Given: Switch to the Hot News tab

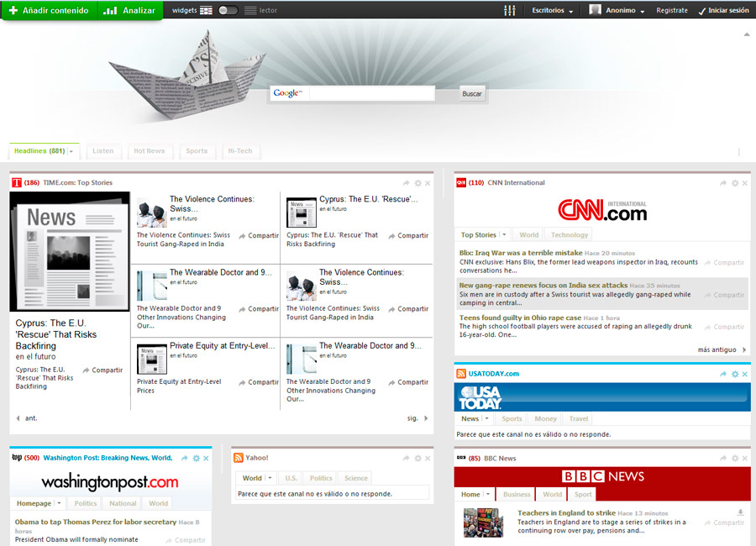Looking at the screenshot, I should 150,151.
